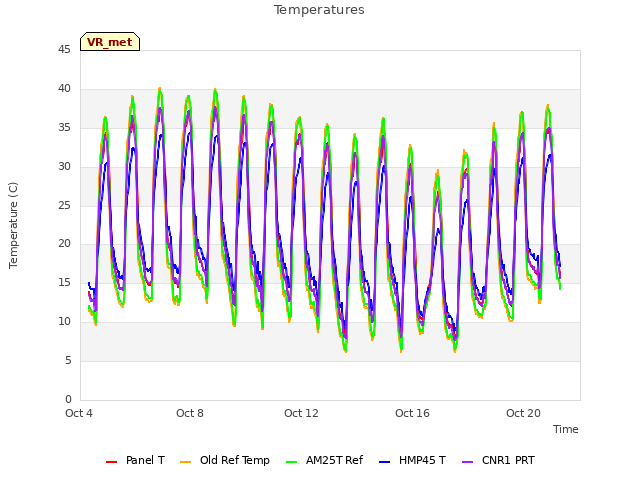
Task: Toggle Old Ref Temp legend entry
Action: [x=225, y=460]
